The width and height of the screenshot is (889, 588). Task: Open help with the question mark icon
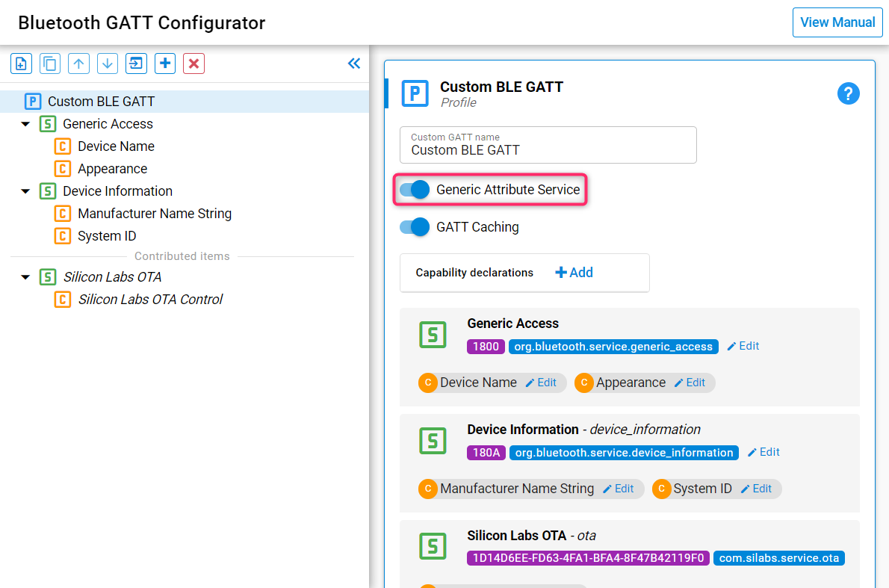pos(848,93)
